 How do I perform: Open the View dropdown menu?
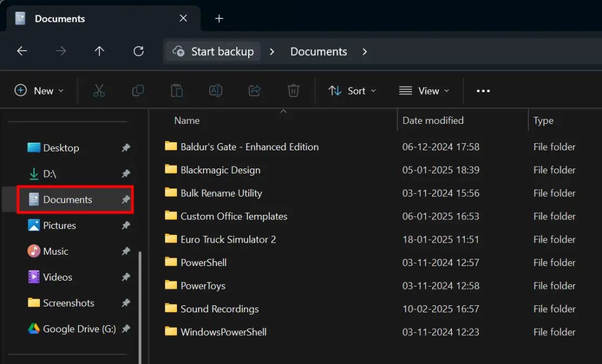click(424, 91)
